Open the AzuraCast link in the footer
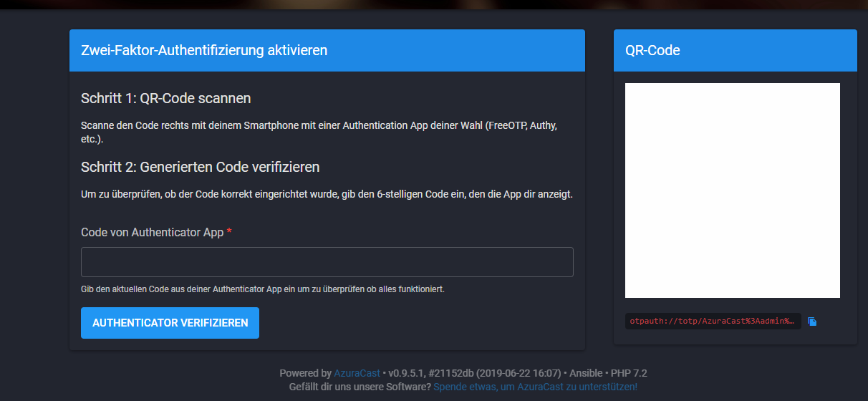 [x=357, y=373]
